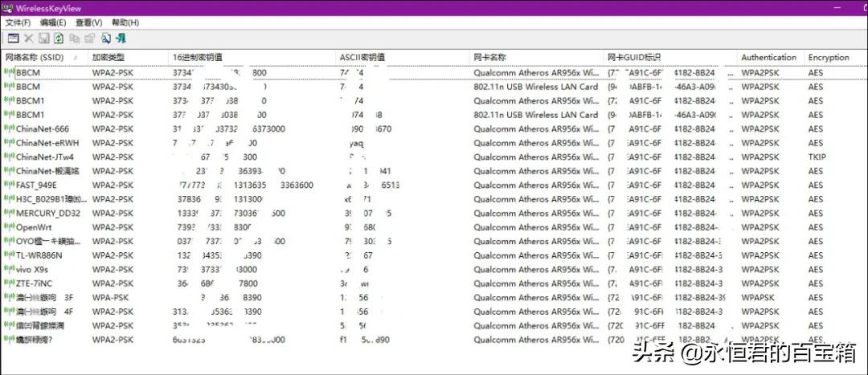
Task: Click the wireless icon beside ChinaNet-666
Action: point(10,128)
